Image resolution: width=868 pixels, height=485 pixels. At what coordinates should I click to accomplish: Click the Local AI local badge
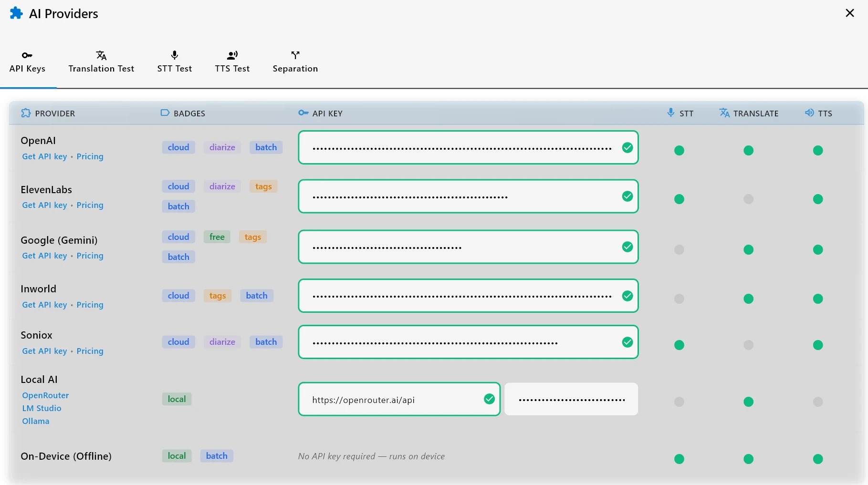(177, 399)
